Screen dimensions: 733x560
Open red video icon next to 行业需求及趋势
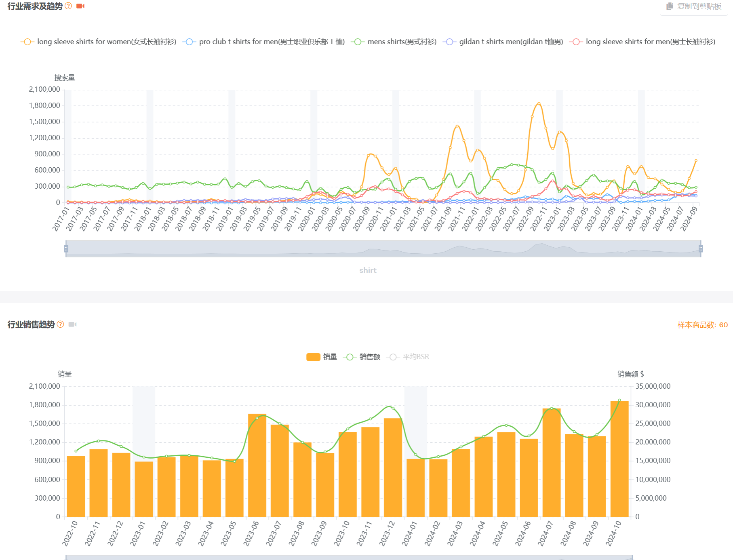[x=80, y=6]
